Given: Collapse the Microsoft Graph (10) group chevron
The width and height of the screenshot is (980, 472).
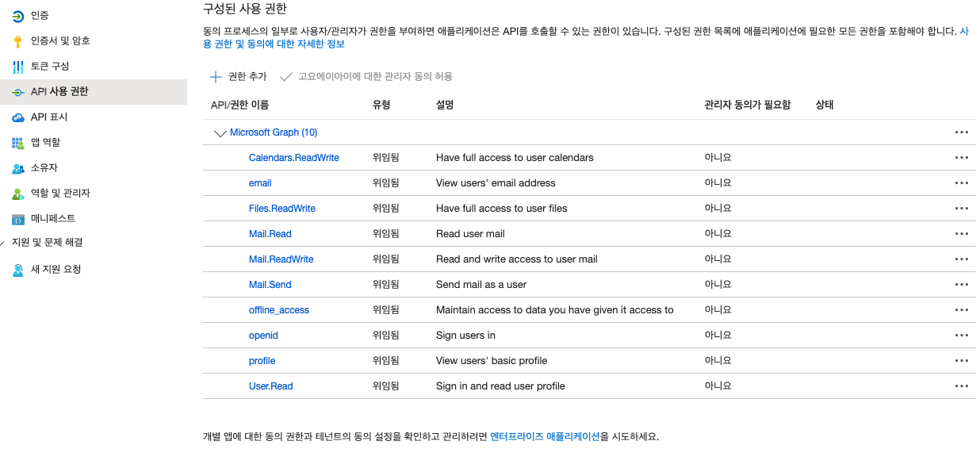Looking at the screenshot, I should 220,133.
